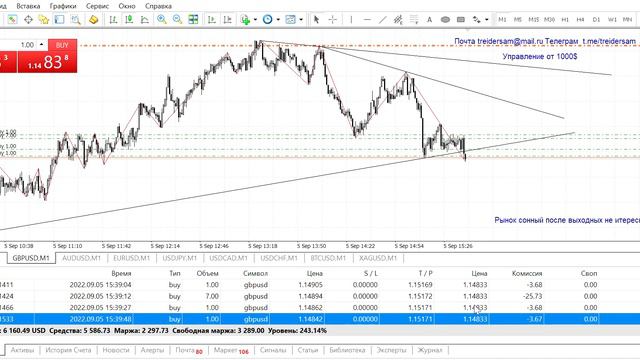The height and width of the screenshot is (360, 640).
Task: Select the crosshair tool
Action: 333,19
